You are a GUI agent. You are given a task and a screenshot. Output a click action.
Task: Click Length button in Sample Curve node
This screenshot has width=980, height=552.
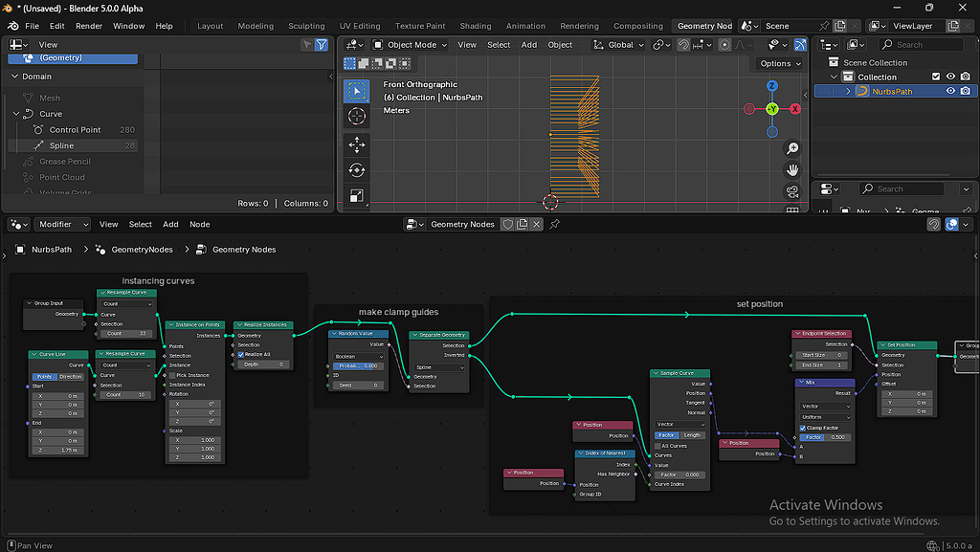point(693,435)
